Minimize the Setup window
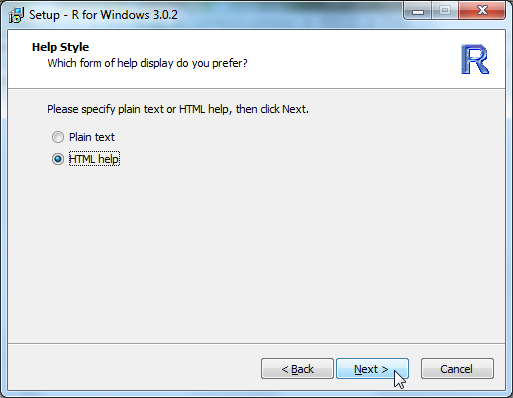513x398 pixels. pyautogui.click(x=418, y=11)
